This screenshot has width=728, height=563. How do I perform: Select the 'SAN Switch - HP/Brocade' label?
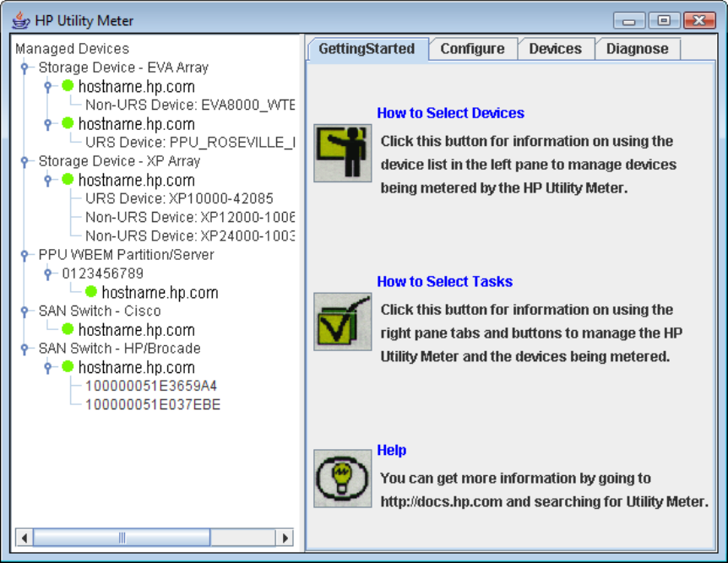tap(120, 349)
